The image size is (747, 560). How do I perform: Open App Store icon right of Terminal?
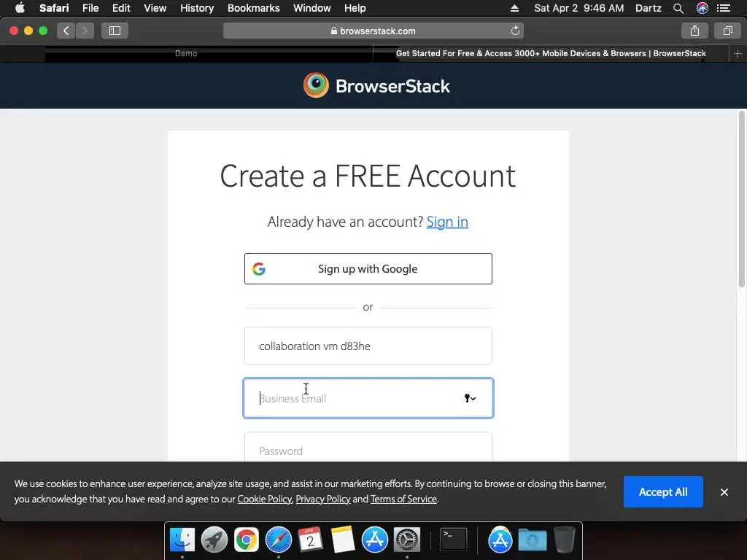tap(500, 540)
